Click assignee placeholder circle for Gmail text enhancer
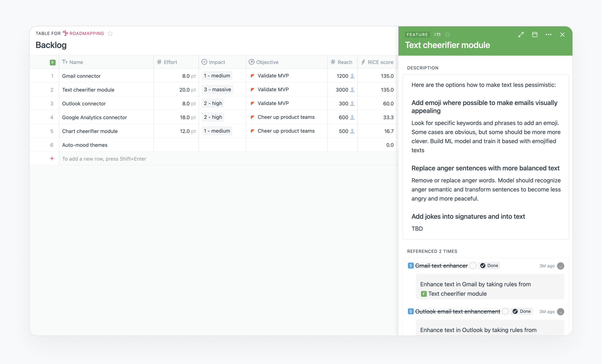Viewport: 602px width, 364px height. [x=473, y=266]
